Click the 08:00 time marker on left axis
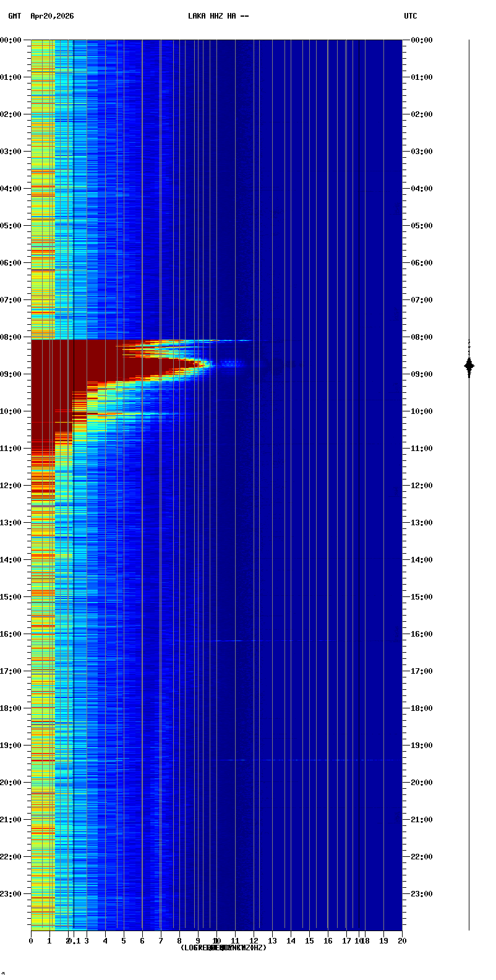The width and height of the screenshot is (496, 980). click(x=11, y=337)
